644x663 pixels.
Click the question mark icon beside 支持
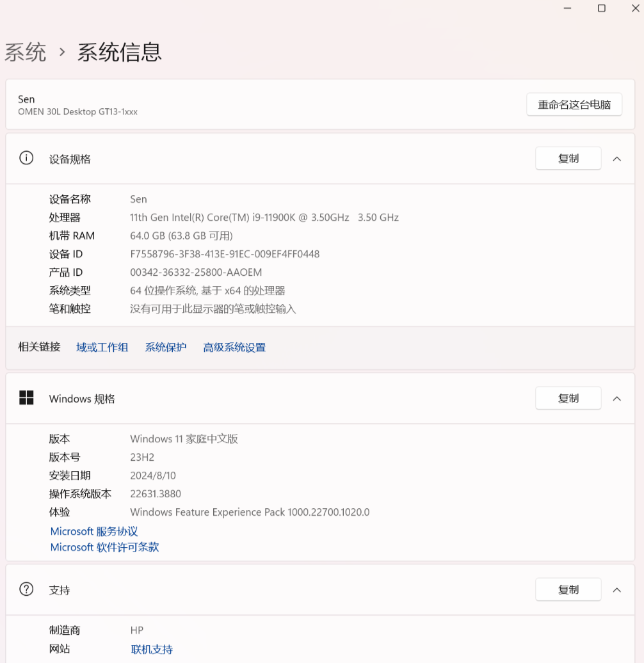click(x=26, y=589)
